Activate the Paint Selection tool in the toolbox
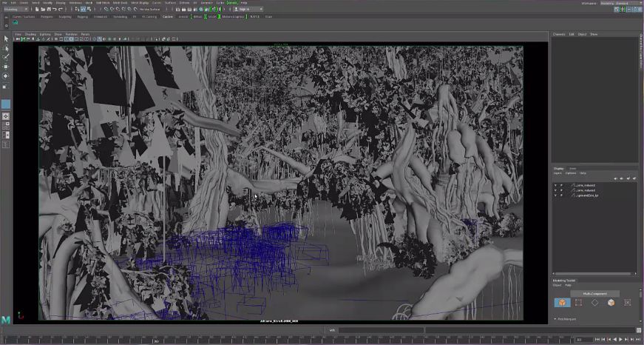Screen dimensions: 644x345 point(6,57)
